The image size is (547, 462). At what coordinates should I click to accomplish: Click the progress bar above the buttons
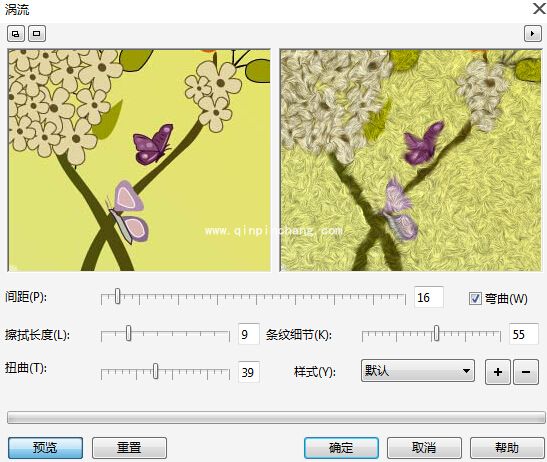click(276, 417)
